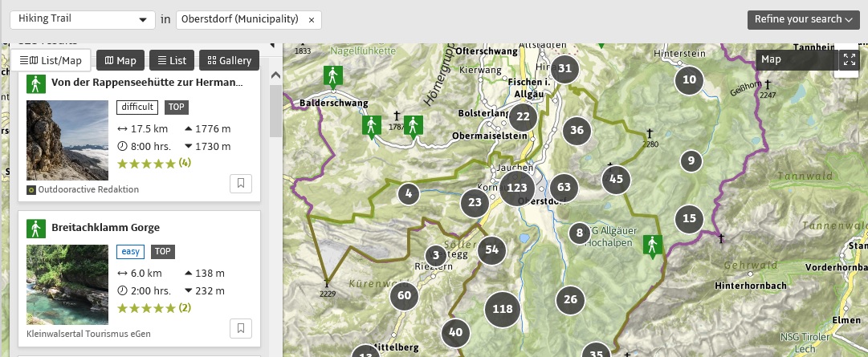Screen dimensions: 868x357
Task: Open the Breitachklamm Gorge photo thumbnail
Action: click(67, 285)
